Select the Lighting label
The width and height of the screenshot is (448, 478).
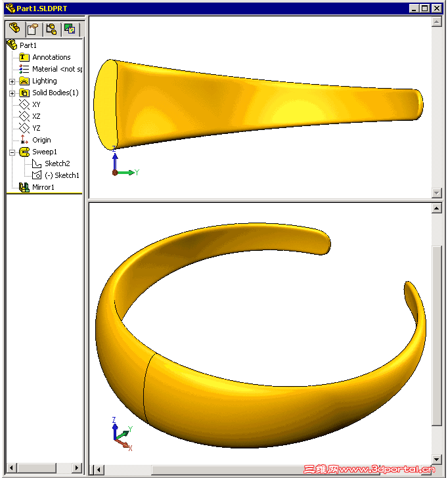pos(45,81)
